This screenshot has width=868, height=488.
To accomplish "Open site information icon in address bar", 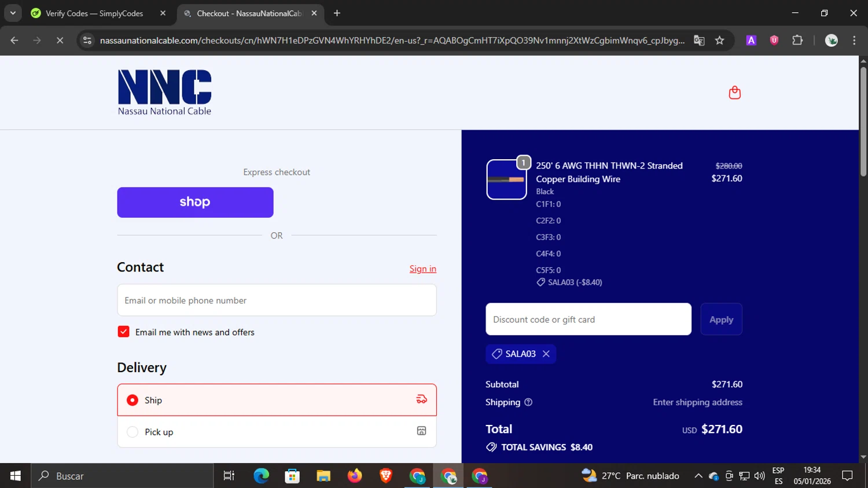I will 87,41.
